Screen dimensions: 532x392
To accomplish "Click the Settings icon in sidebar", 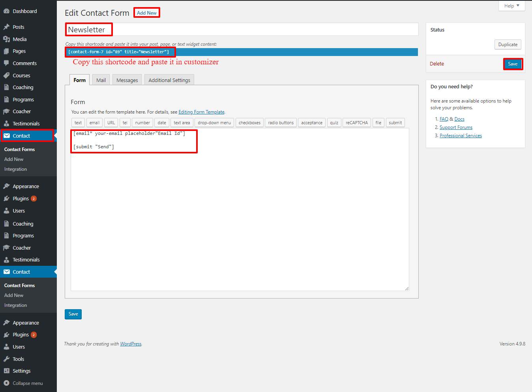I will 6,371.
